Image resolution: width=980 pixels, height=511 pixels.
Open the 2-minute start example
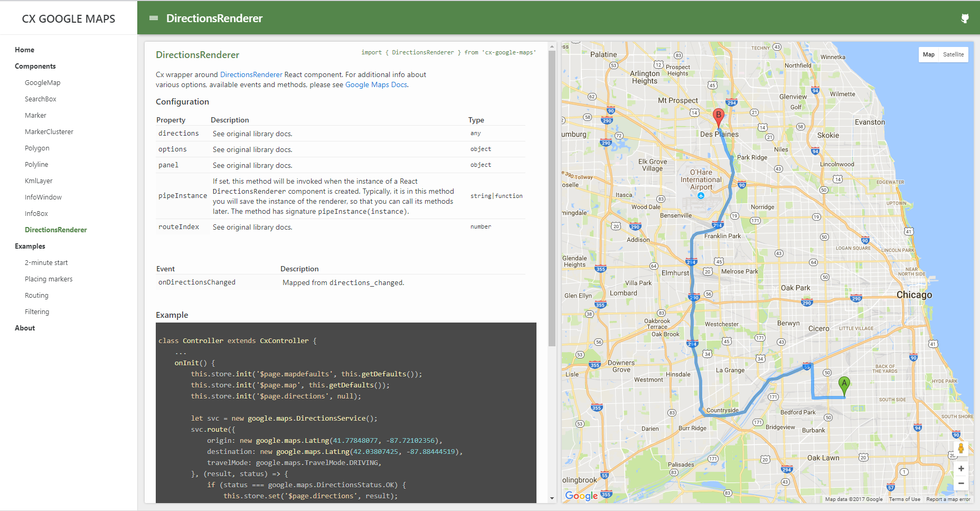[46, 262]
